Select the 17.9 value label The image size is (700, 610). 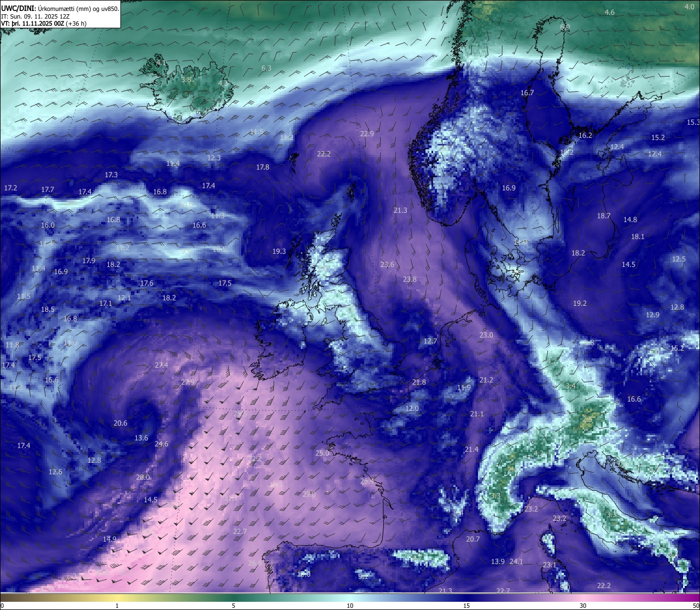point(89,261)
